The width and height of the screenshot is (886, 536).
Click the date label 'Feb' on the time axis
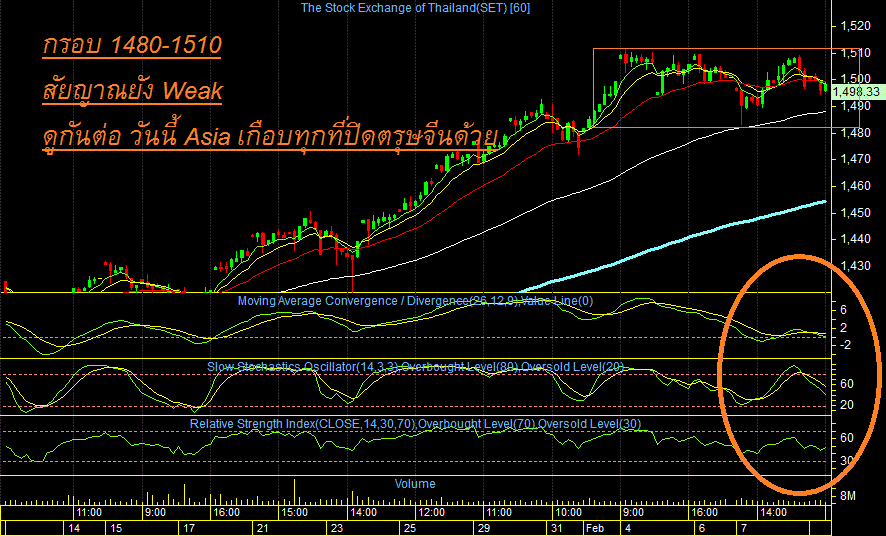pos(594,529)
